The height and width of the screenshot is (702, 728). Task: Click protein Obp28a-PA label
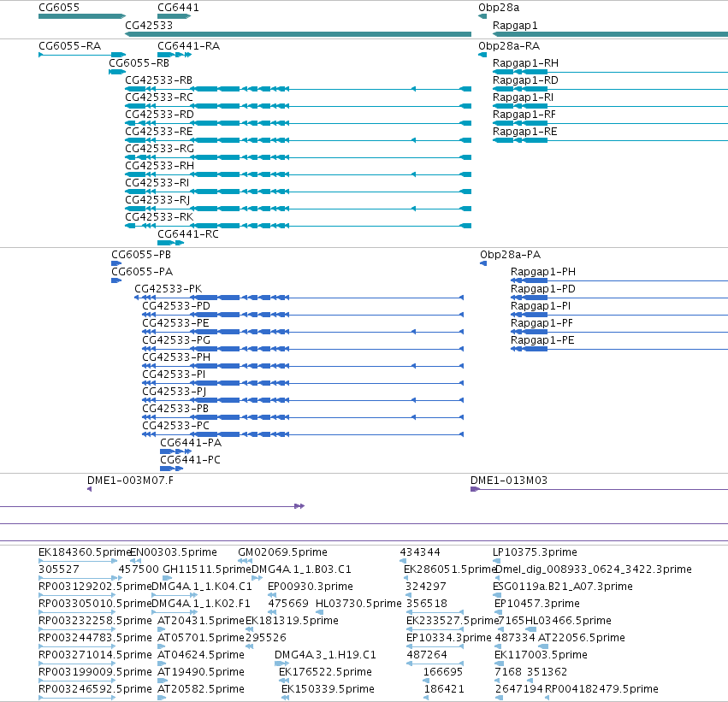[x=510, y=255]
